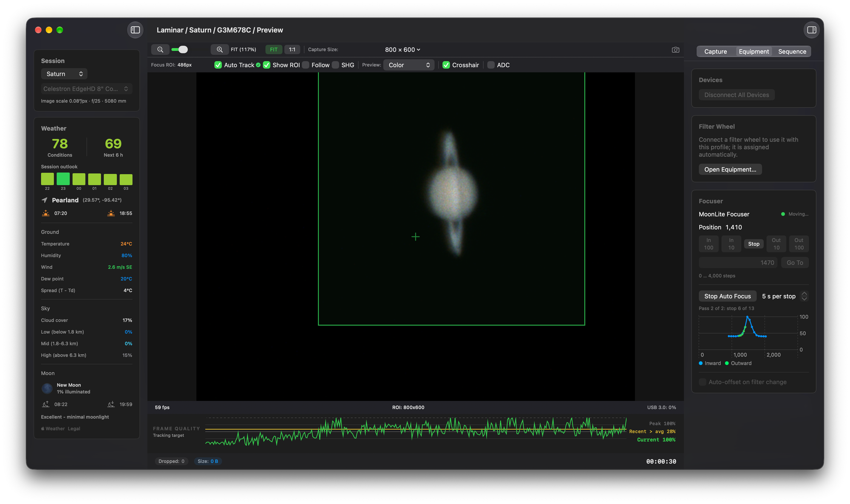Switch to the Capture tab
Viewport: 850px width, 504px height.
tap(715, 51)
